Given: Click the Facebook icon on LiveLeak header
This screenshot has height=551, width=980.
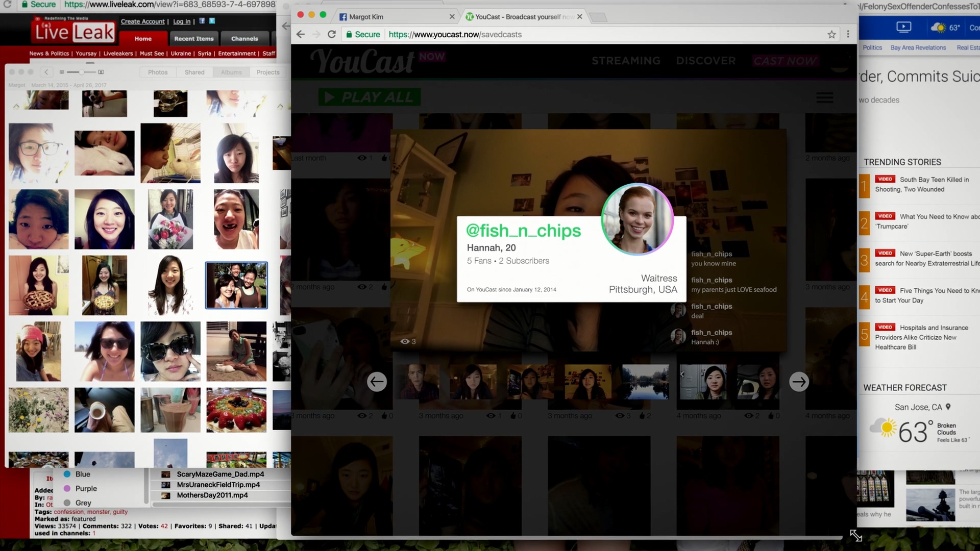Looking at the screenshot, I should coord(202,21).
